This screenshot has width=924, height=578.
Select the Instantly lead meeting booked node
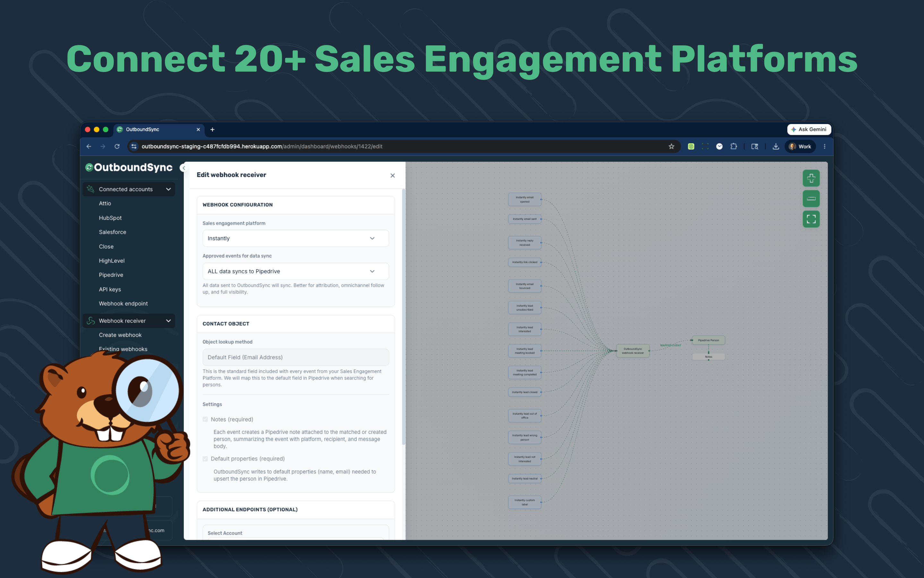click(x=525, y=351)
